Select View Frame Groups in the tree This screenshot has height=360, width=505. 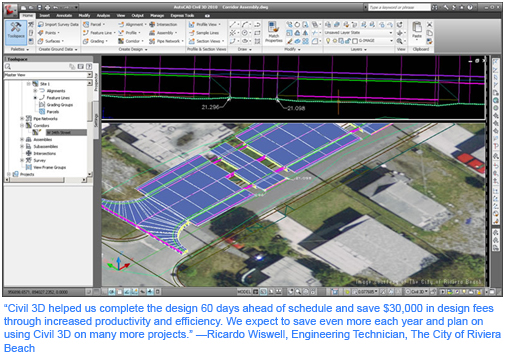[49, 167]
